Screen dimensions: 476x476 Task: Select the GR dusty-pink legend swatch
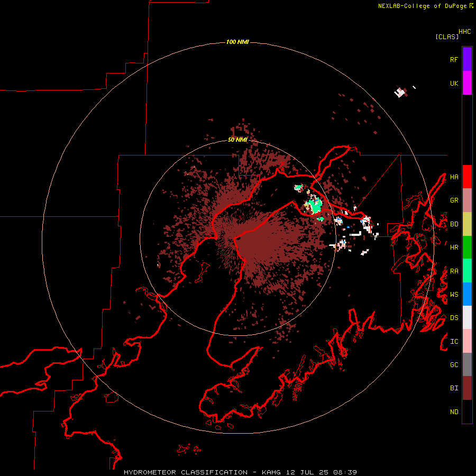tap(467, 200)
